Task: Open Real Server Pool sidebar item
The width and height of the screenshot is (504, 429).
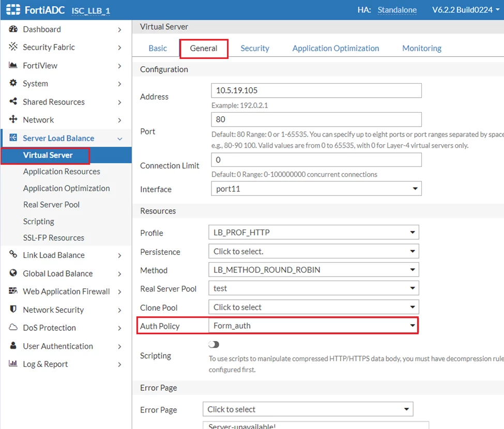Action: [x=51, y=205]
